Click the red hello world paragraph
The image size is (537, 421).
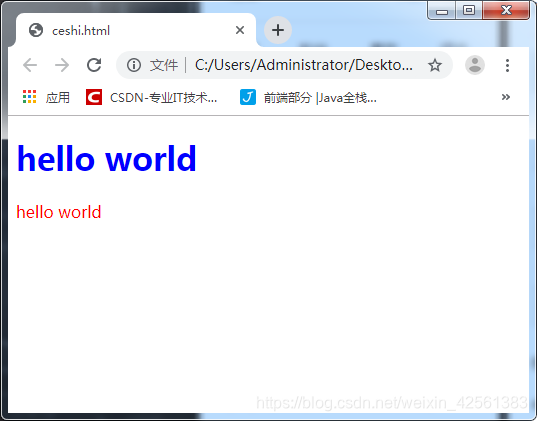click(x=59, y=212)
